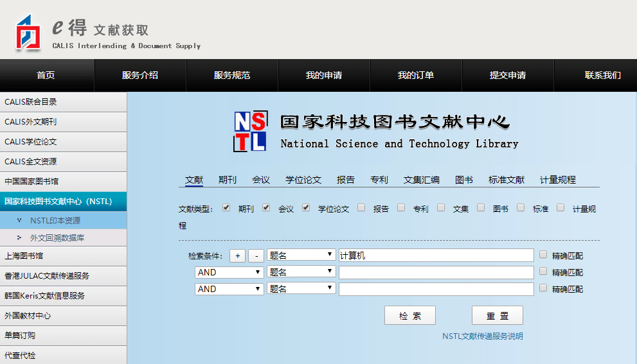Select CALIS联合目录 in the sidebar
Image resolution: width=637 pixels, height=364 pixels.
[64, 102]
